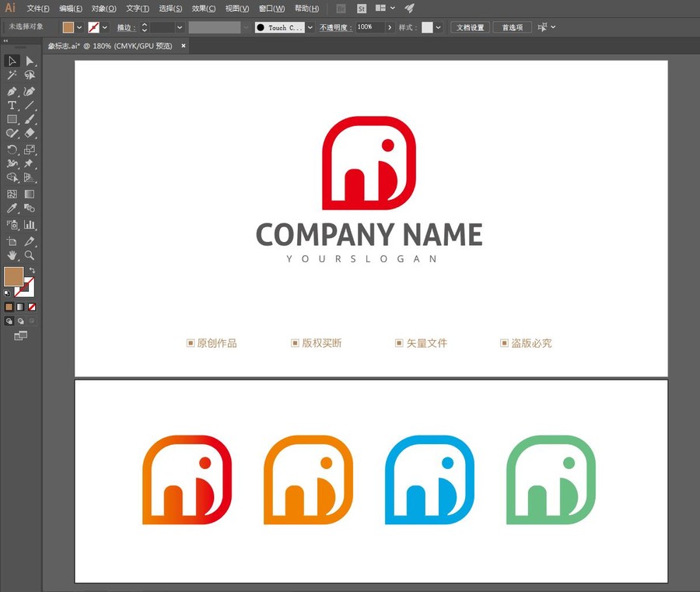Expand the stroke weight dropdown

click(180, 28)
